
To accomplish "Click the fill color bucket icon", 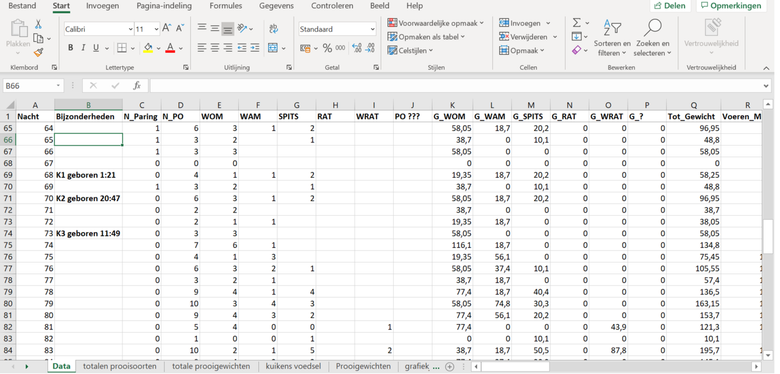I will [148, 48].
